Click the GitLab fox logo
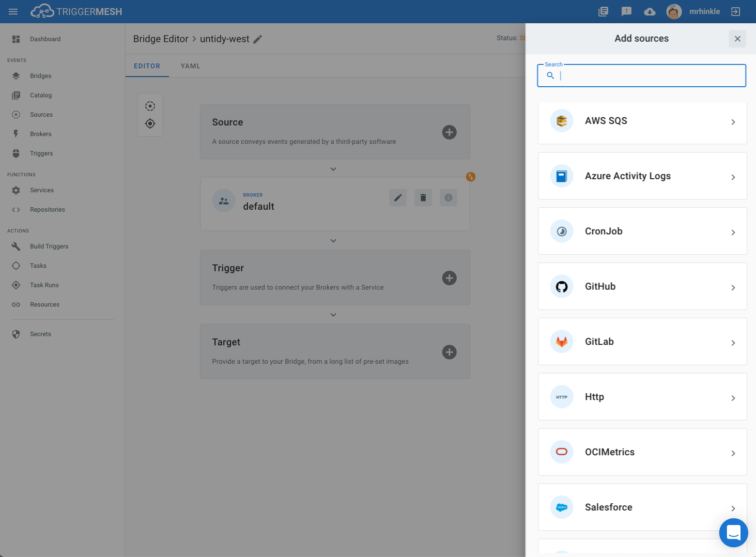The width and height of the screenshot is (756, 557). (x=562, y=341)
